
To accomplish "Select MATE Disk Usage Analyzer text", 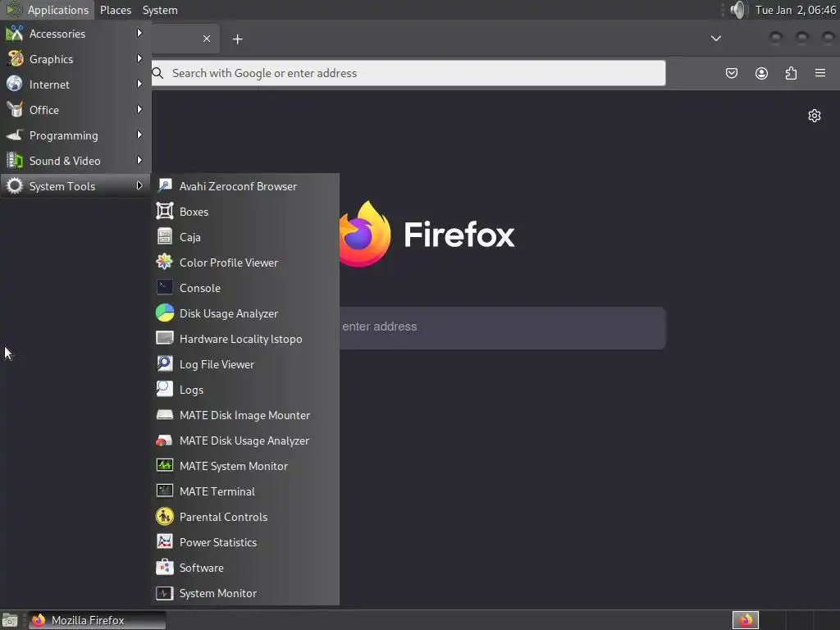I will coord(244,441).
